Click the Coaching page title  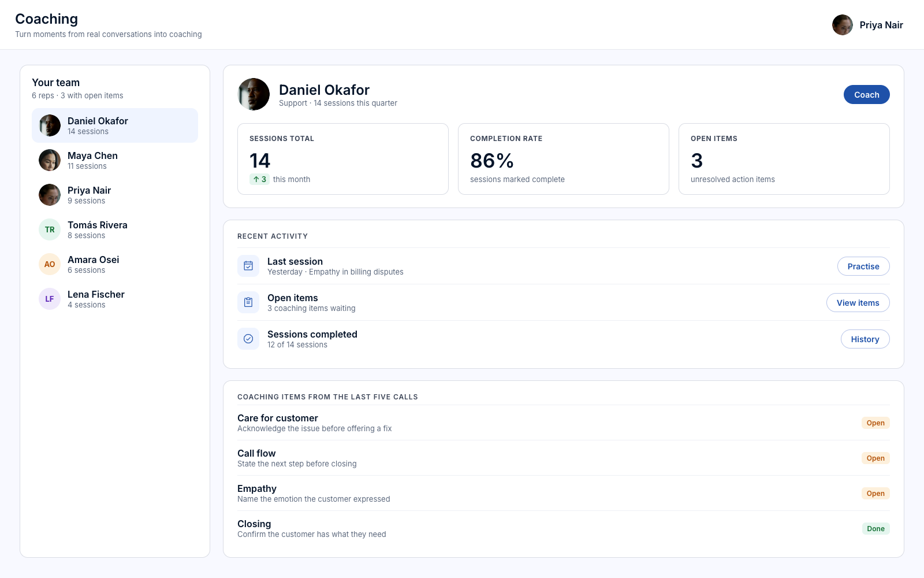(47, 19)
